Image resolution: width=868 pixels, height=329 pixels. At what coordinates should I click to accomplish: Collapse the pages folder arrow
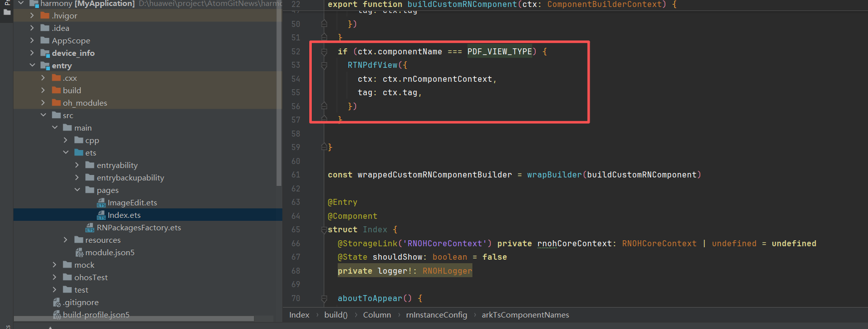pos(77,190)
